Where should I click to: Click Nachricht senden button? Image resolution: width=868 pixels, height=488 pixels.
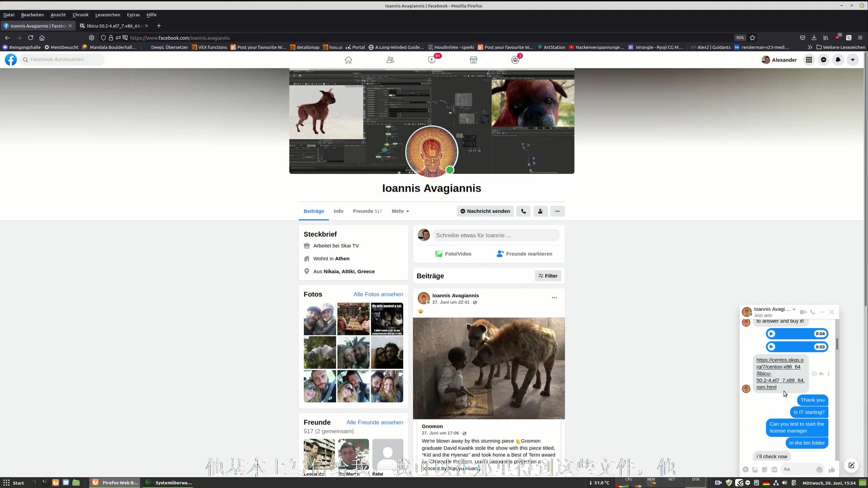(485, 211)
